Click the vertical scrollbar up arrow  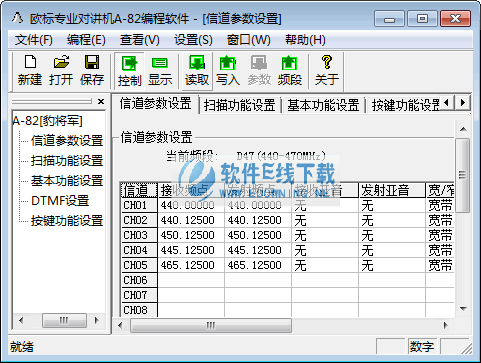pyautogui.click(x=463, y=129)
